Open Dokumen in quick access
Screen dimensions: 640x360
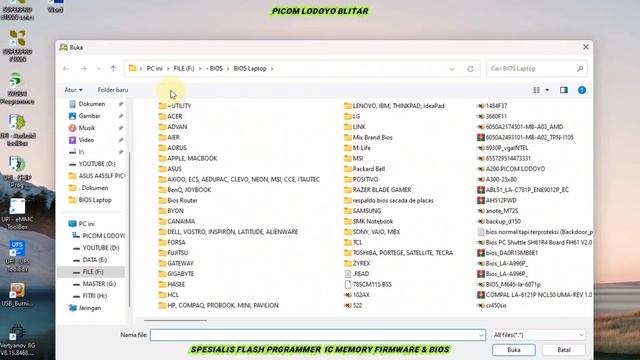pyautogui.click(x=91, y=104)
